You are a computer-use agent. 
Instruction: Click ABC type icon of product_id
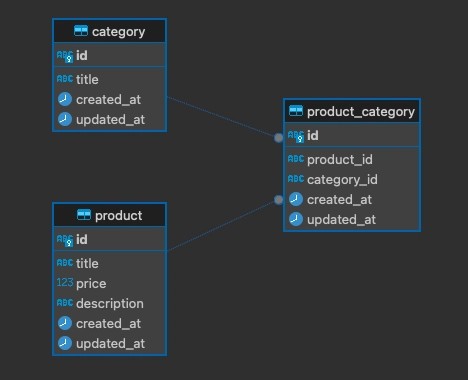pyautogui.click(x=296, y=159)
